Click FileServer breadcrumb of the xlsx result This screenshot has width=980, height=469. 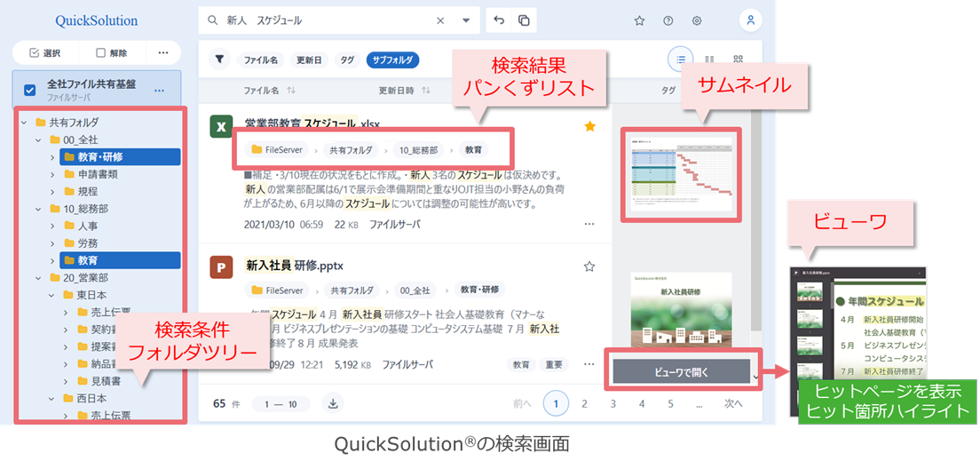[277, 150]
